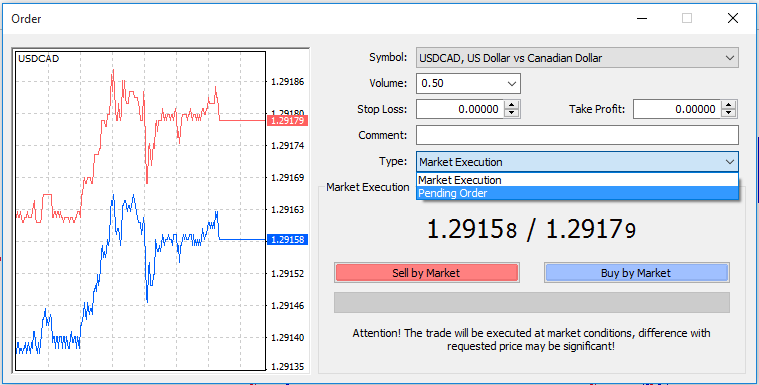The width and height of the screenshot is (759, 385).
Task: Click into the Comment text field
Action: click(x=577, y=135)
